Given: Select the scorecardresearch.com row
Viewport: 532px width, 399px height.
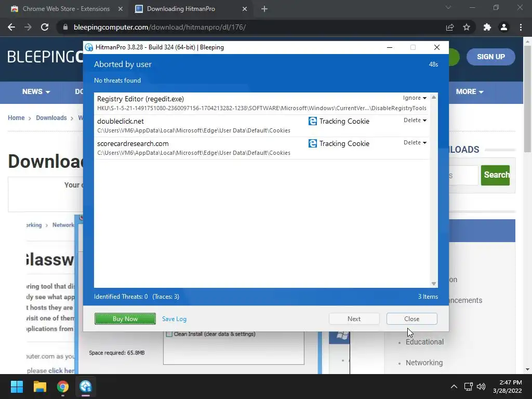Looking at the screenshot, I should coord(262,148).
